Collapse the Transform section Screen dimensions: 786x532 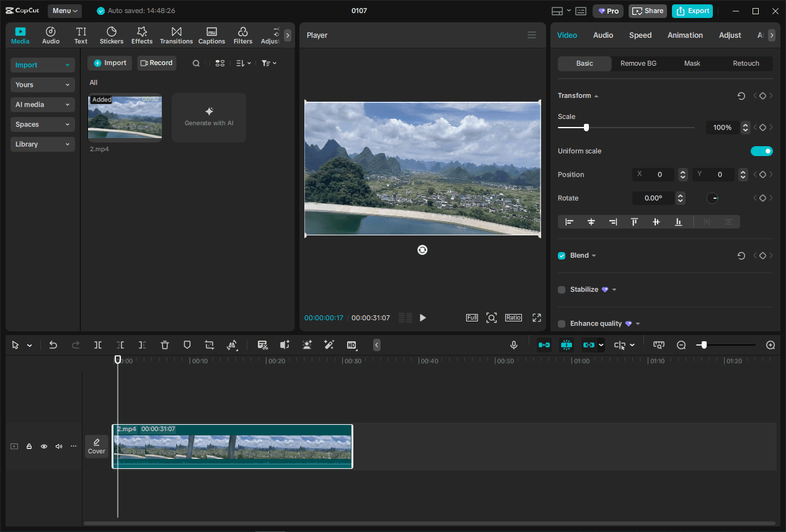[x=595, y=95]
